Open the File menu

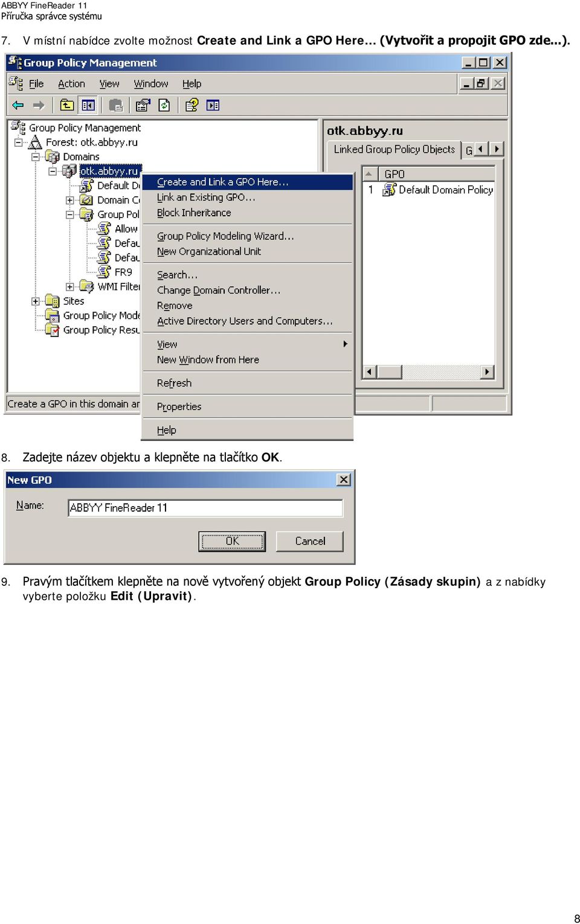pos(36,84)
